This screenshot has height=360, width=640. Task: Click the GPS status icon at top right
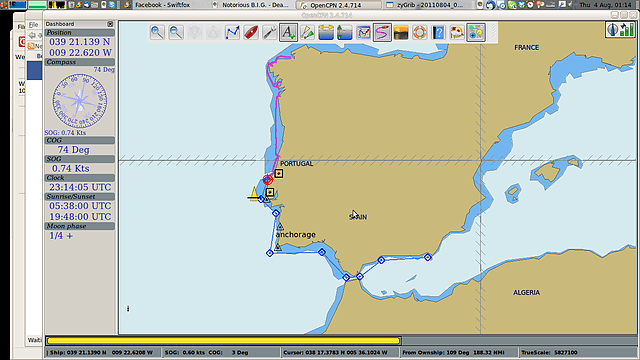(621, 30)
